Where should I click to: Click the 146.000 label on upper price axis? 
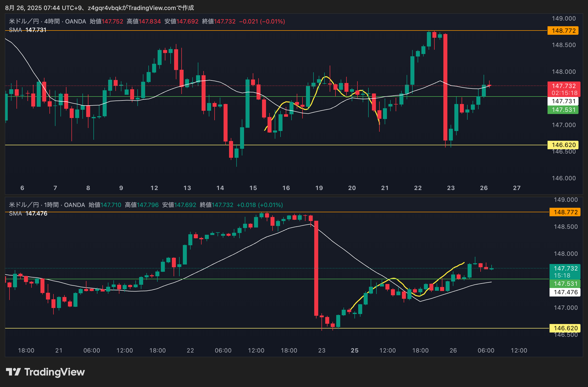(x=564, y=178)
